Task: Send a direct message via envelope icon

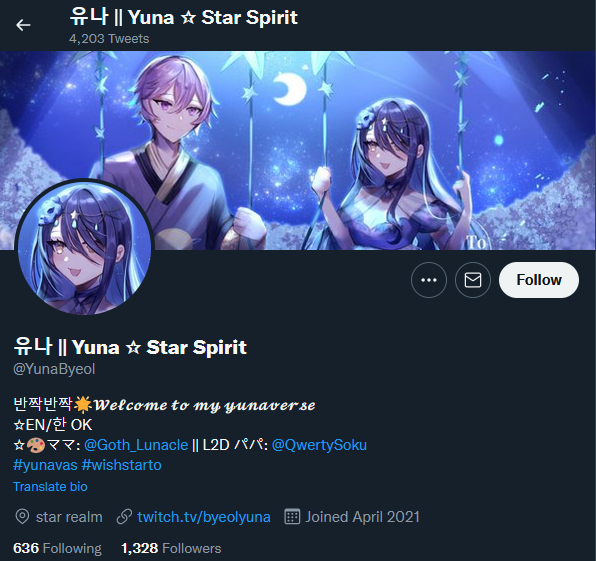Action: pos(473,280)
